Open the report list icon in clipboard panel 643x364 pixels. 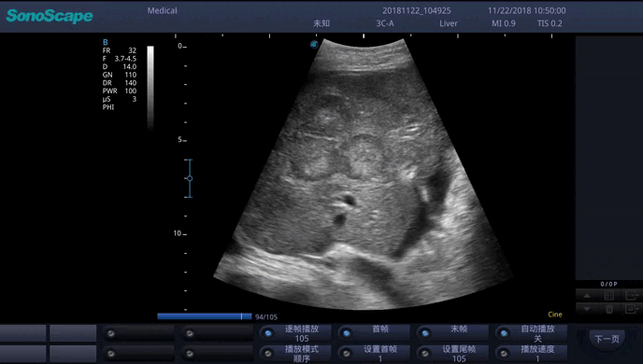tap(609, 295)
